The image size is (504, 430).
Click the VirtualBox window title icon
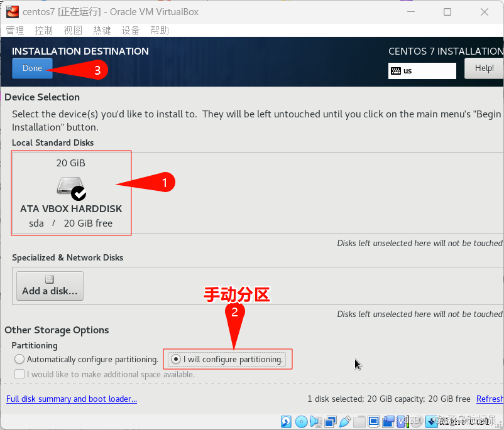tap(13, 12)
